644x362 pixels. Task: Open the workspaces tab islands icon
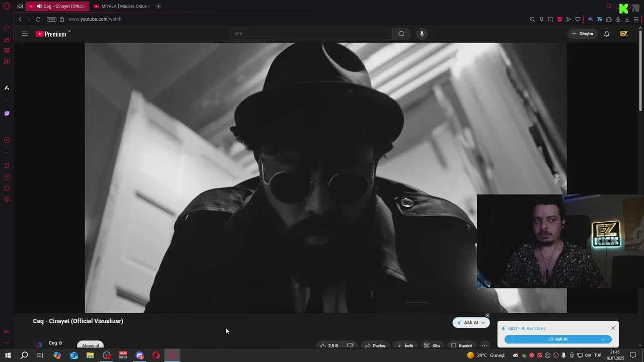click(x=20, y=7)
